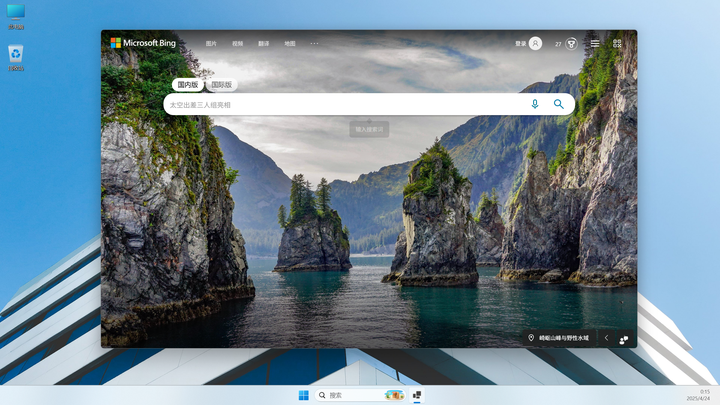Screen dimensions: 720x405
Task: Click the location pin image info icon
Action: coord(531,338)
